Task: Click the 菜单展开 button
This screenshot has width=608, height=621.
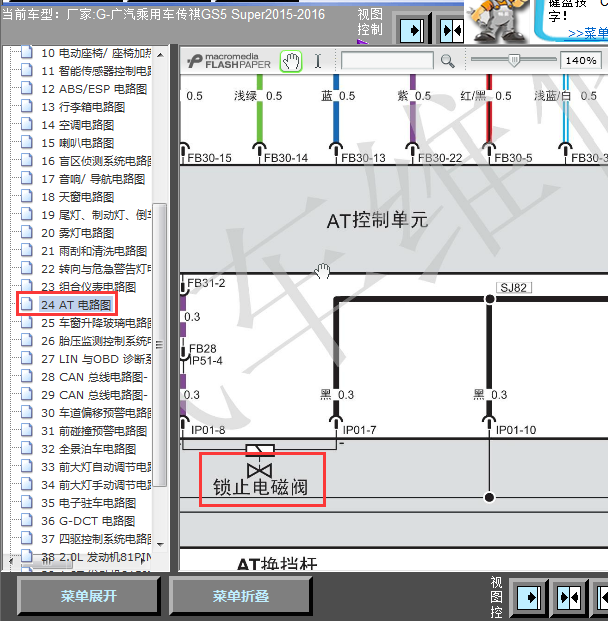Action: click(89, 596)
